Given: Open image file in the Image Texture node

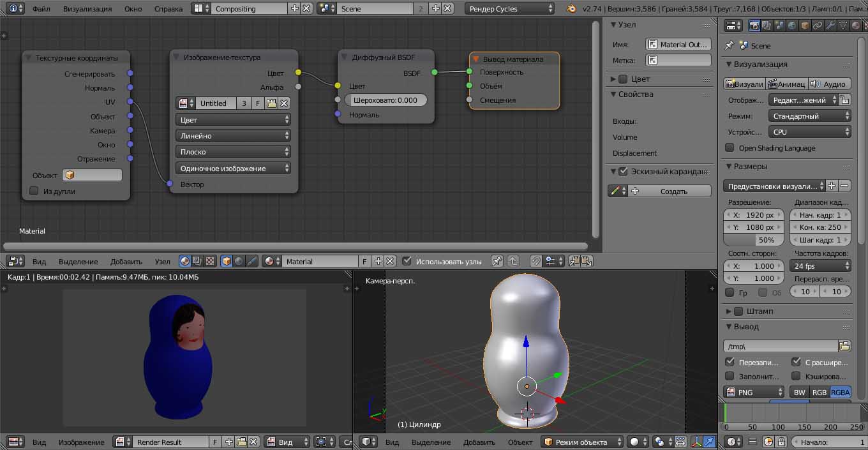Looking at the screenshot, I should pyautogui.click(x=272, y=103).
